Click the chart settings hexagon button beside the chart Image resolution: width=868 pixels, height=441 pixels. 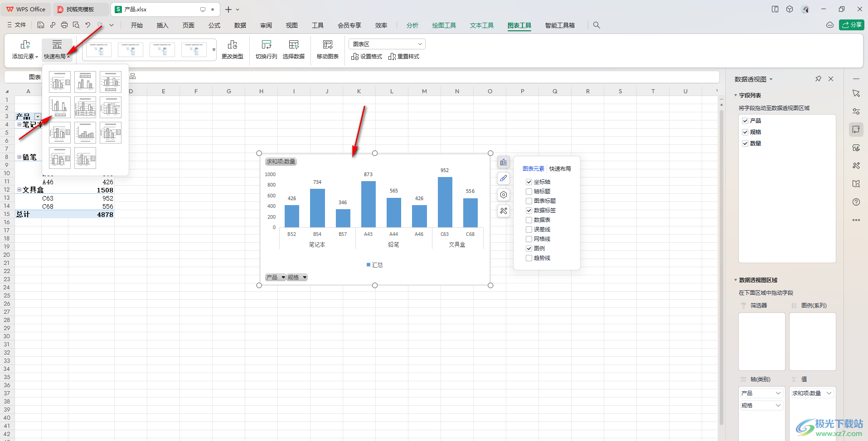[504, 195]
